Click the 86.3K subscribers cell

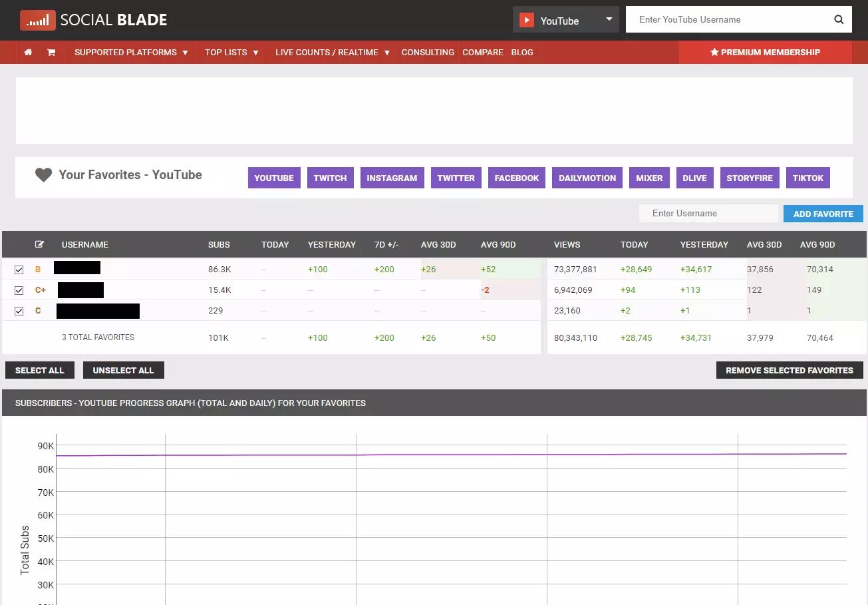[x=219, y=270]
